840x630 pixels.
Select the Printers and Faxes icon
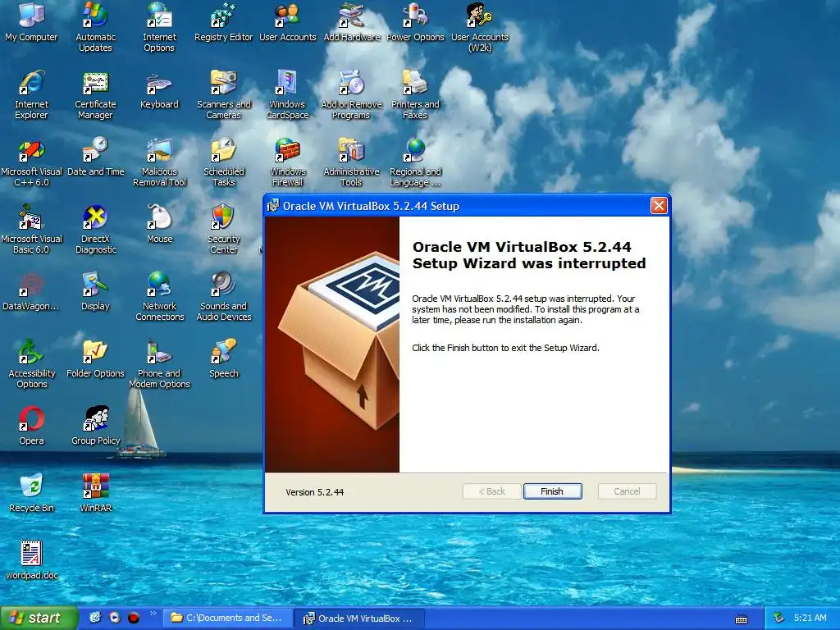click(415, 95)
